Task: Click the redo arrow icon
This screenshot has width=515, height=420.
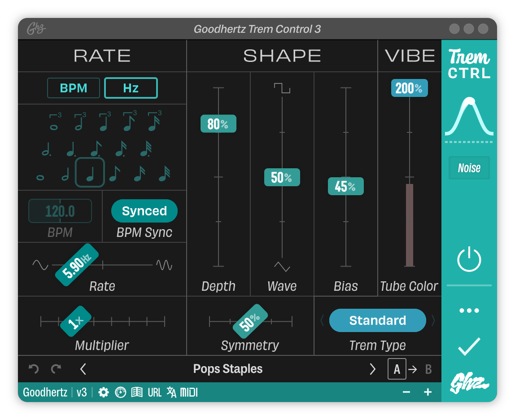Action: pyautogui.click(x=57, y=369)
